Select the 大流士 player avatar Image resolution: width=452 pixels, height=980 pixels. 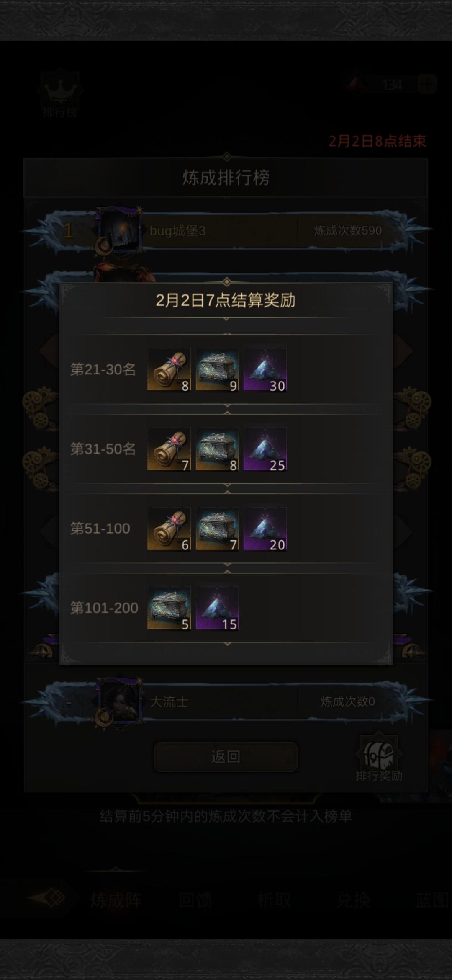120,701
